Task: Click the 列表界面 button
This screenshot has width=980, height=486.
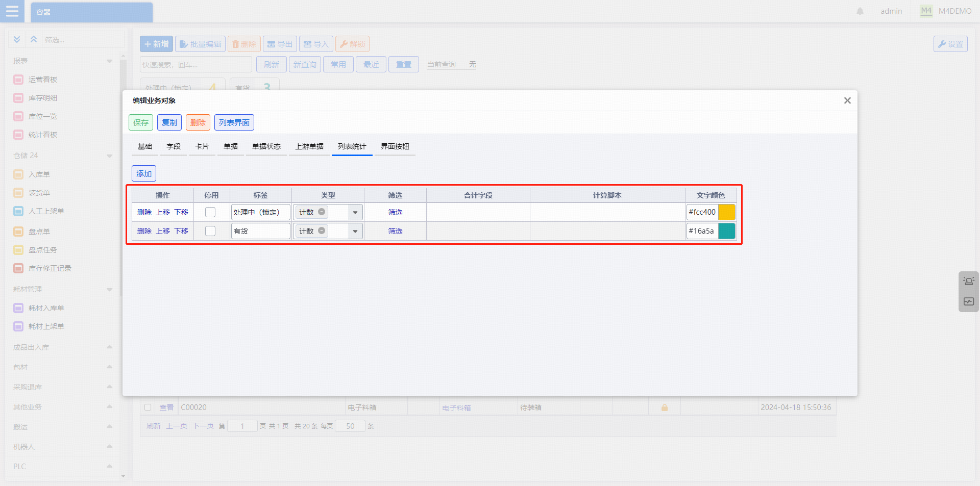Action: (234, 122)
